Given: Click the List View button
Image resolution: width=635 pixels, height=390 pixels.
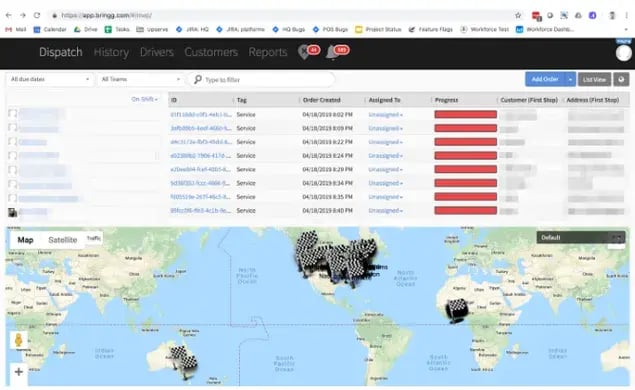Looking at the screenshot, I should [x=594, y=79].
